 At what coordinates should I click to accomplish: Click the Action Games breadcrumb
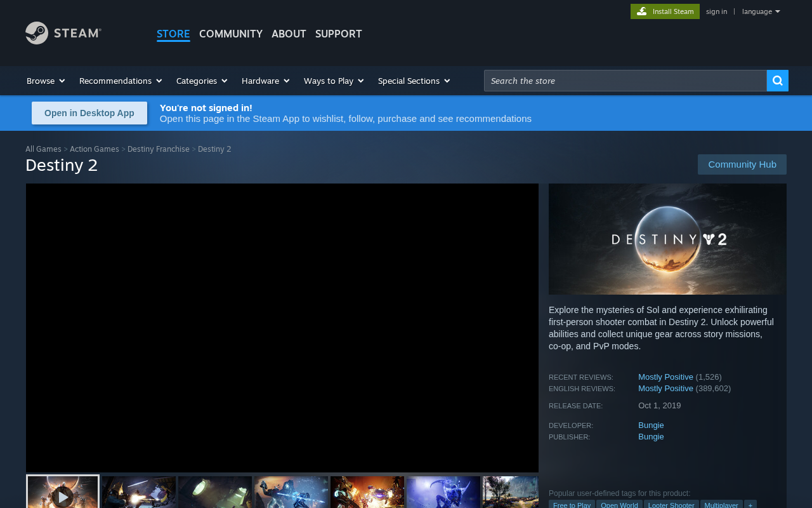[x=95, y=149]
